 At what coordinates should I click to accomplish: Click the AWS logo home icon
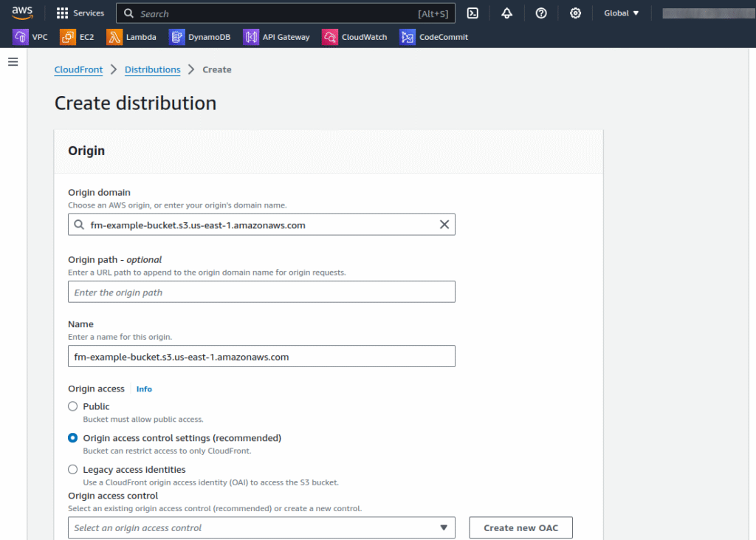click(x=22, y=13)
